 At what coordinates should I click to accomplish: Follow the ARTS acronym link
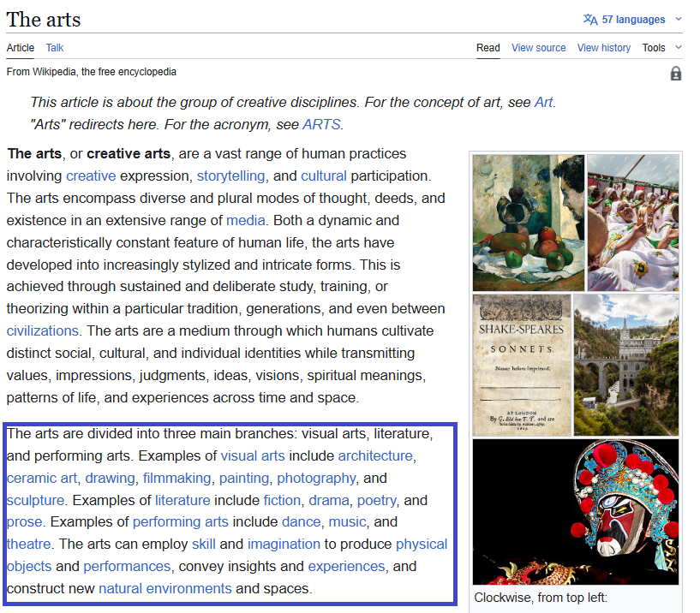pyautogui.click(x=321, y=124)
